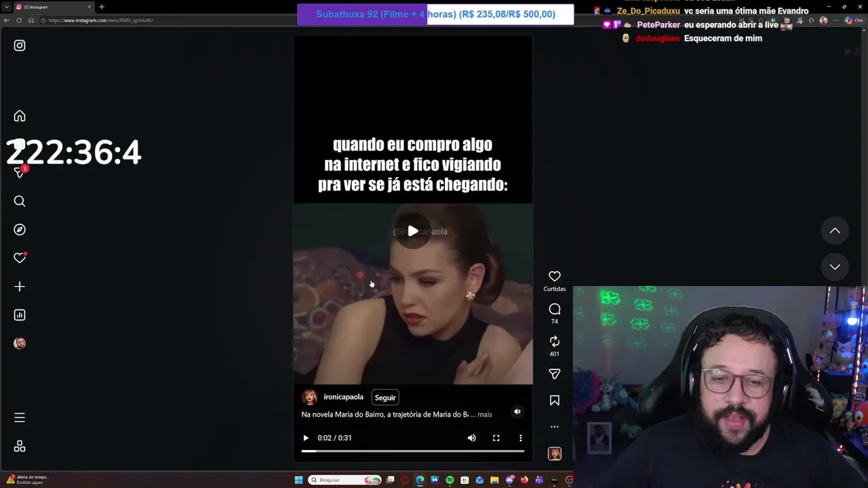Click the browser home button

pos(31,20)
